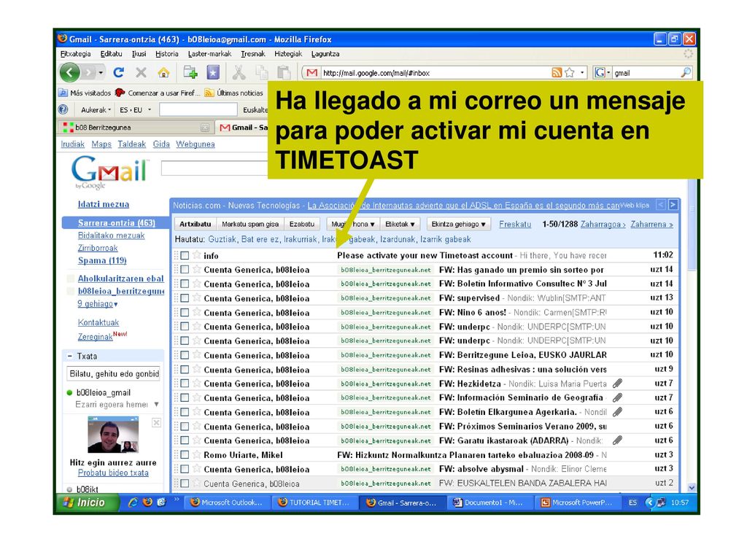Click the bookmarks star toolbar icon
Viewport: 747px width, 560px height.
point(213,72)
